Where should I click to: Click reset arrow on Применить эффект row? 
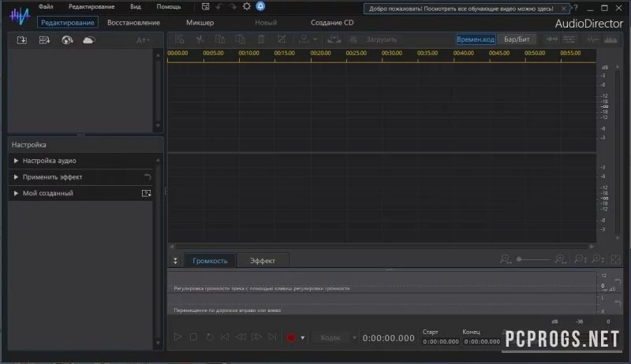click(147, 176)
